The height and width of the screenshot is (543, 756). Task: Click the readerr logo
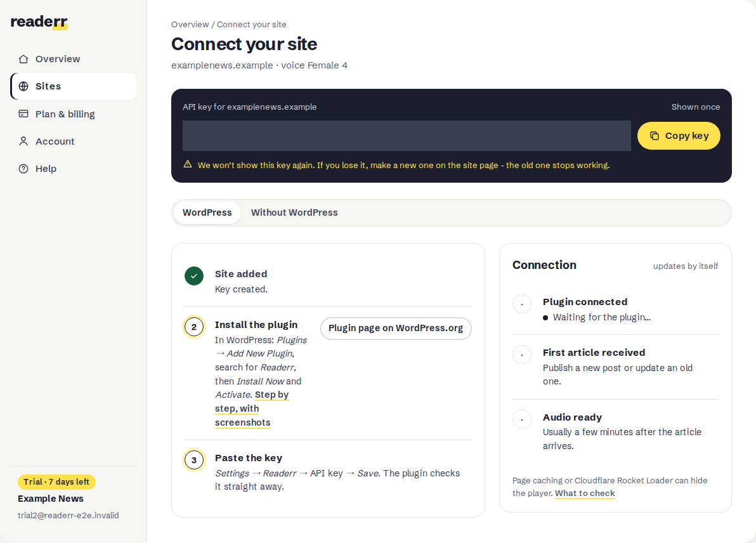tap(39, 22)
